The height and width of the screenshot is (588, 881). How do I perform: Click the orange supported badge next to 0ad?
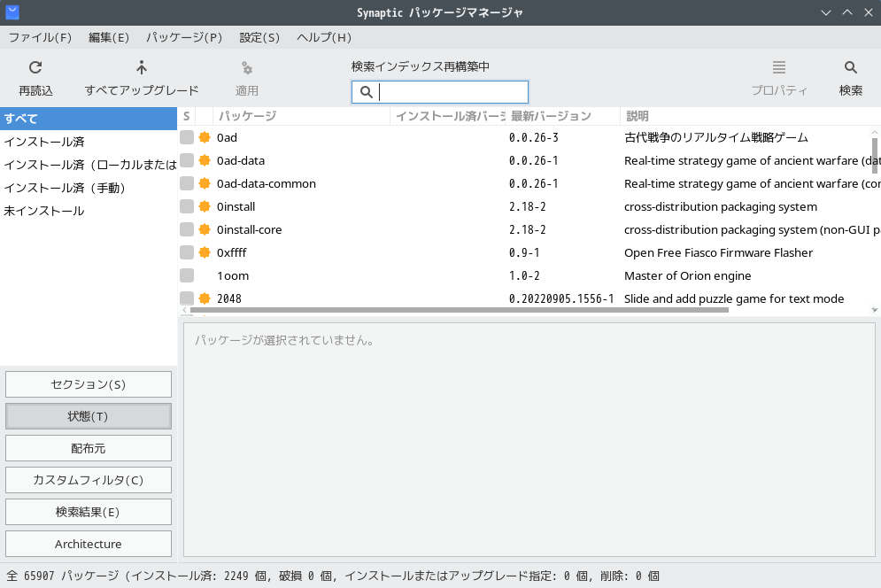point(205,137)
